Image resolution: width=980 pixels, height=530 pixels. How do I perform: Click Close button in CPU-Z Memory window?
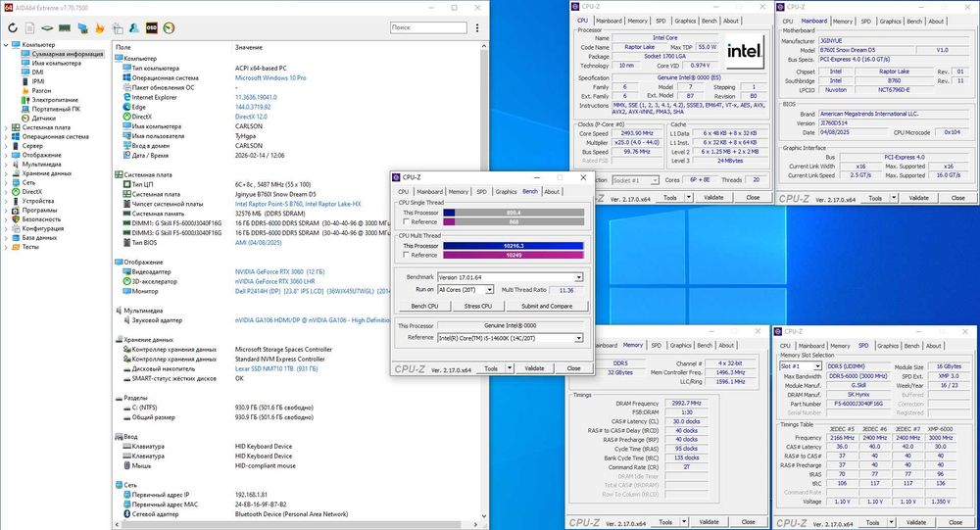748,522
